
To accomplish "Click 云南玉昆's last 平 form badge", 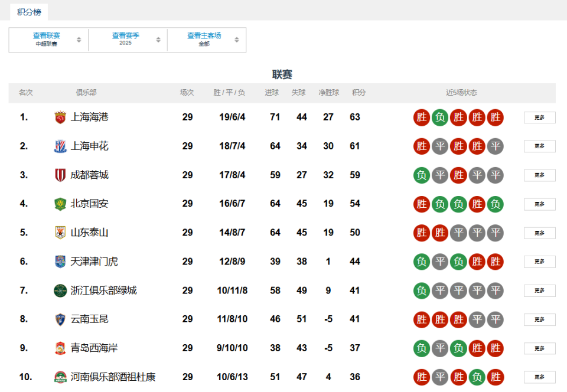I will click(x=496, y=319).
